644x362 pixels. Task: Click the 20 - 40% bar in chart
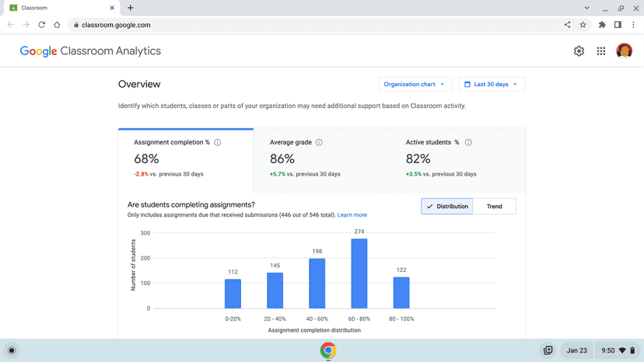click(x=275, y=291)
